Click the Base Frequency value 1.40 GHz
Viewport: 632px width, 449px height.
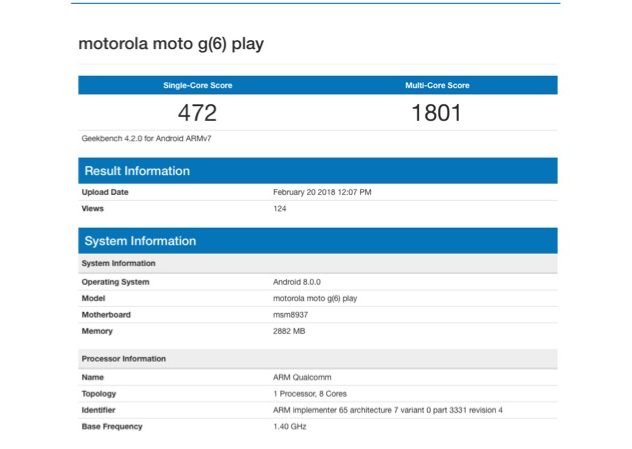tap(292, 426)
